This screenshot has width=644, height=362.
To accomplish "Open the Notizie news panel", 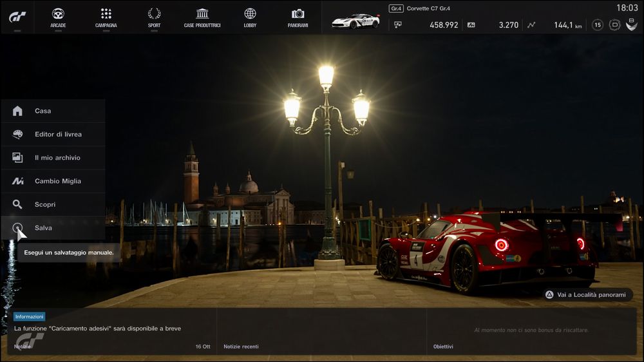I will coord(112,332).
